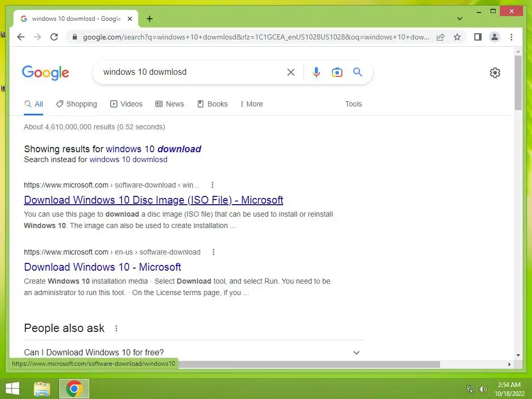Bookmark this page with star icon
This screenshot has width=532, height=399.
click(457, 37)
